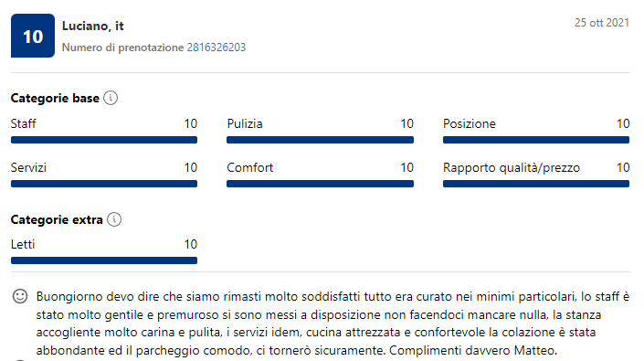
Task: Click the Categorie extra heading
Action: point(57,219)
